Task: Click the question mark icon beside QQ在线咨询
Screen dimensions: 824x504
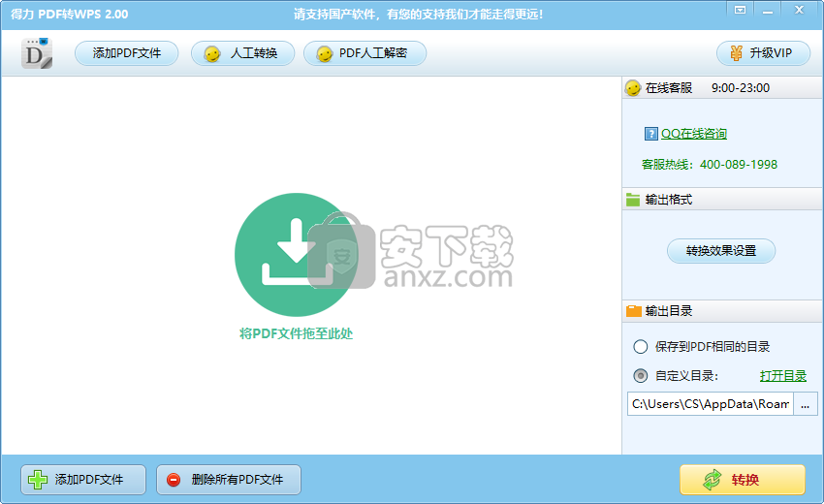Action: [x=650, y=134]
